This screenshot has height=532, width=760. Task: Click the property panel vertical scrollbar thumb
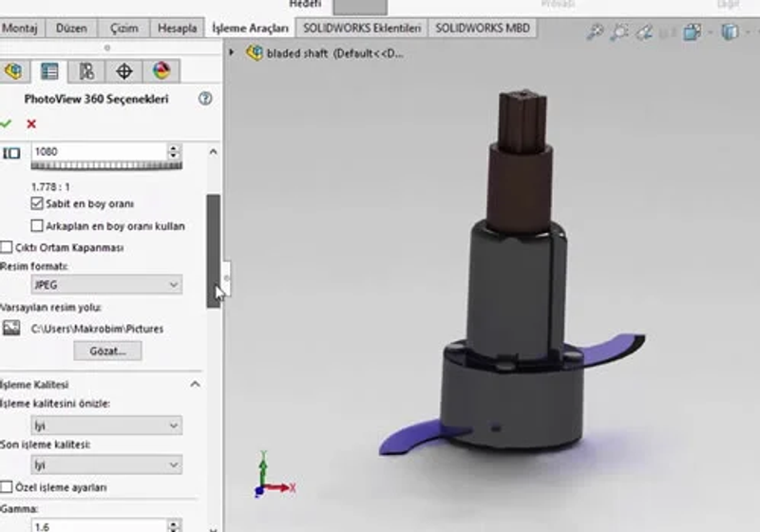[213, 251]
